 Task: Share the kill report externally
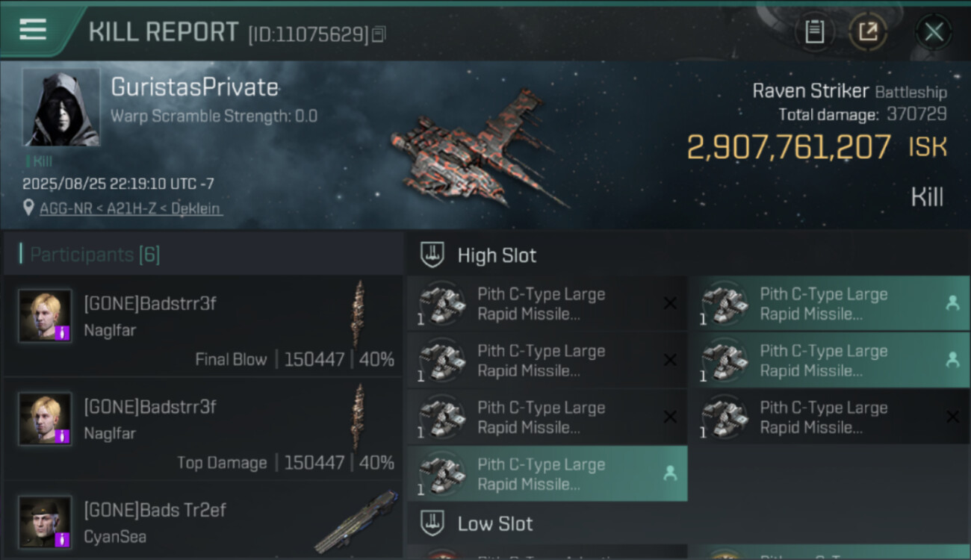coord(868,31)
